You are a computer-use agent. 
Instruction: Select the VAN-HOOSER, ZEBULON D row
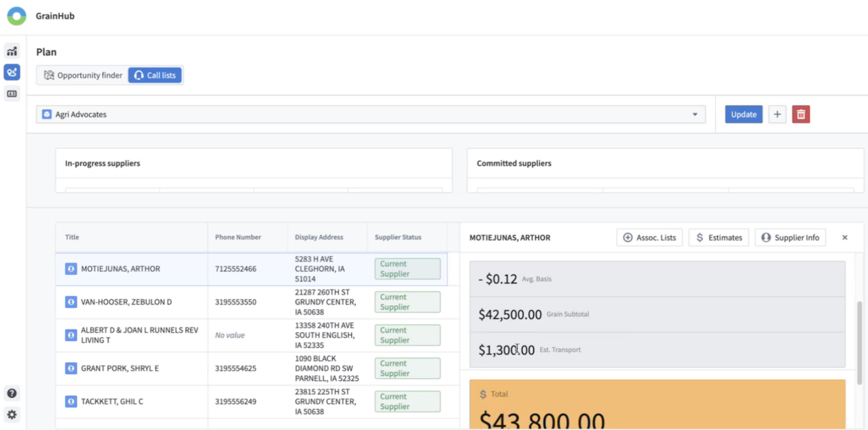pyautogui.click(x=126, y=302)
